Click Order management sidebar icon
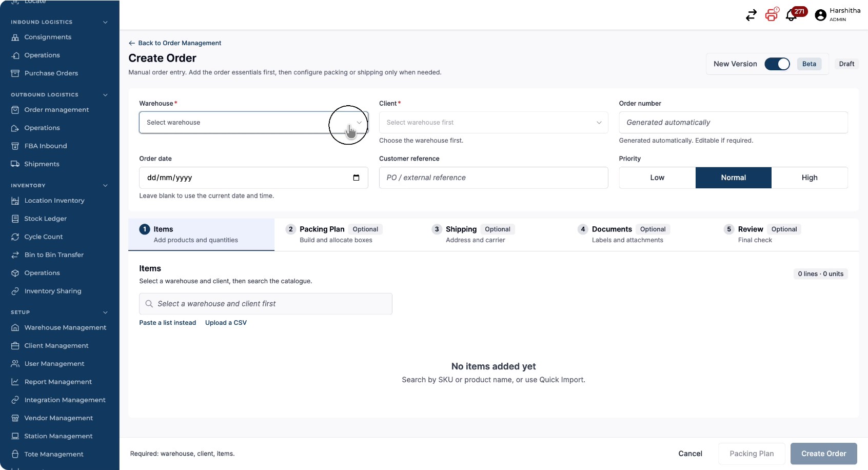 pyautogui.click(x=15, y=110)
